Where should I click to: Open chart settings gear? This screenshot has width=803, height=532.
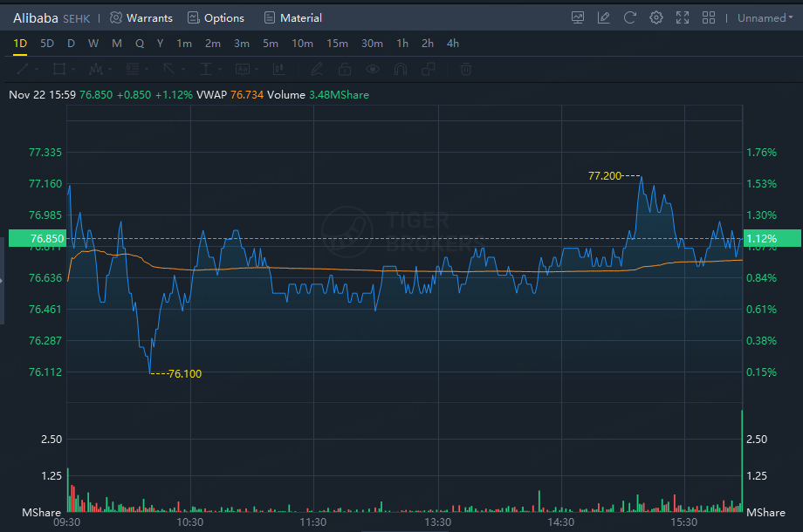click(656, 18)
